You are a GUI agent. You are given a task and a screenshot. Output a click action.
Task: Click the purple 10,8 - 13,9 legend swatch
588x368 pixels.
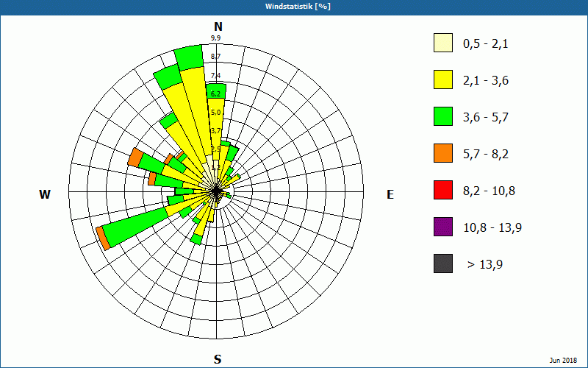pos(443,227)
